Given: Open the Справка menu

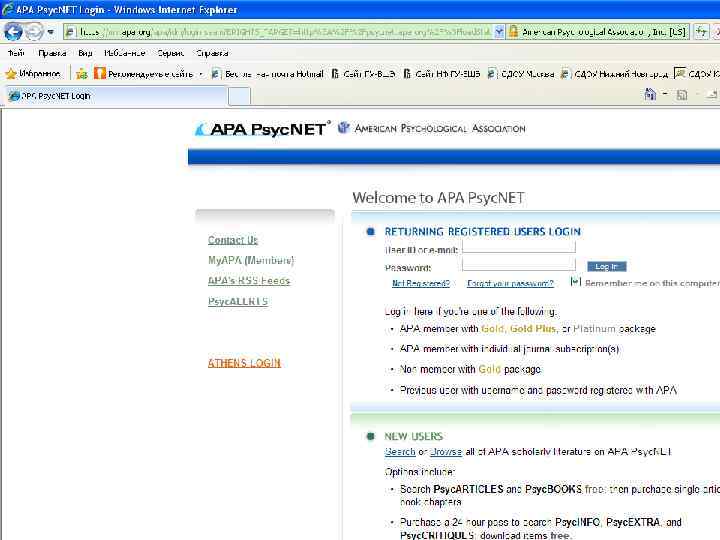Looking at the screenshot, I should pyautogui.click(x=212, y=53).
